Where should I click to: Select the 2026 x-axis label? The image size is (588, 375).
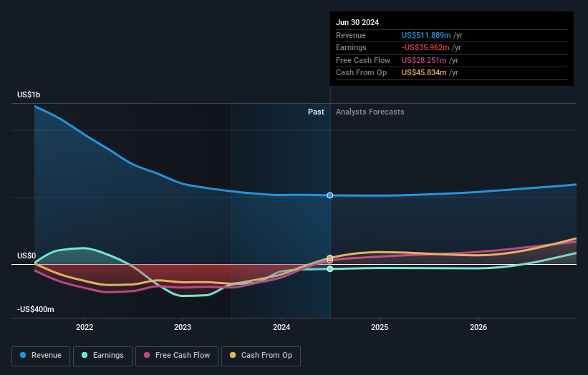(478, 327)
